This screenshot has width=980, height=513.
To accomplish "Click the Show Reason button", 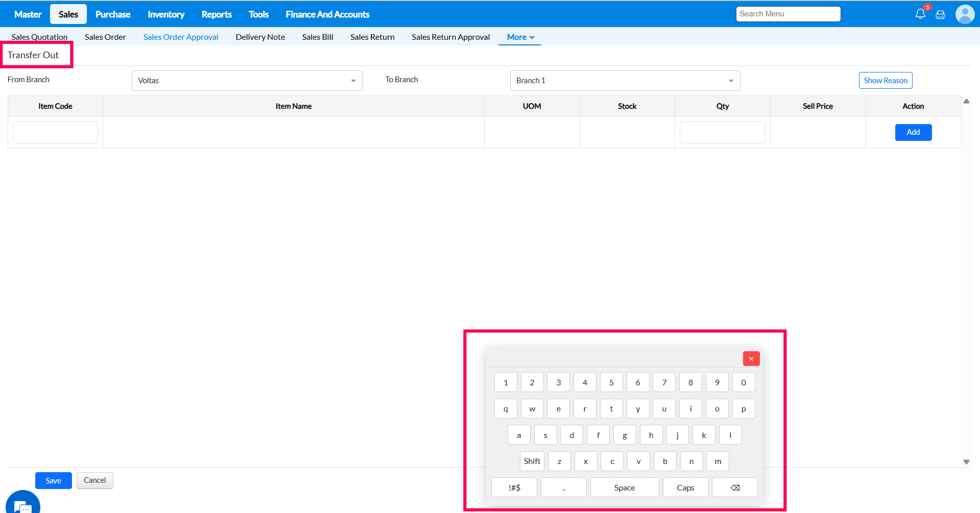I will (885, 81).
